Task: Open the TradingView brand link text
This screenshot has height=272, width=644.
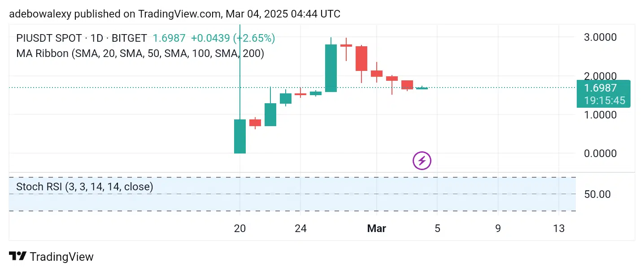Action: click(61, 257)
